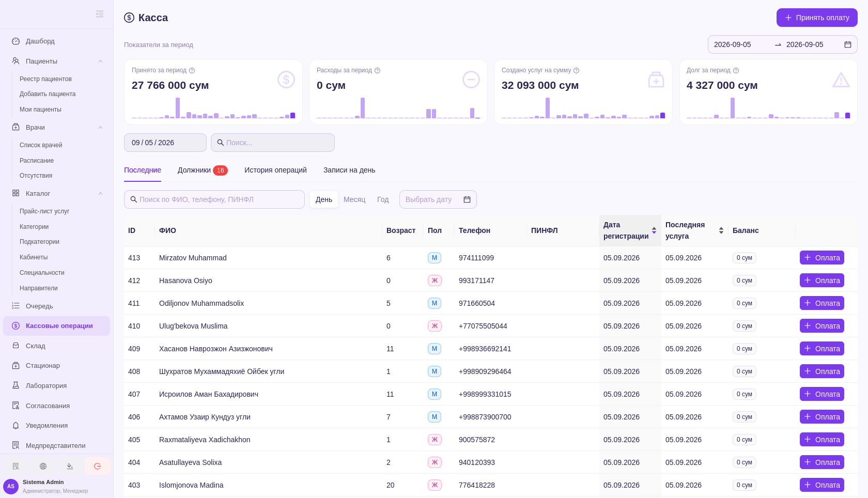Viewport: 868px width, 498px height.
Task: Click the Поиск... search field near the date
Action: click(x=273, y=143)
